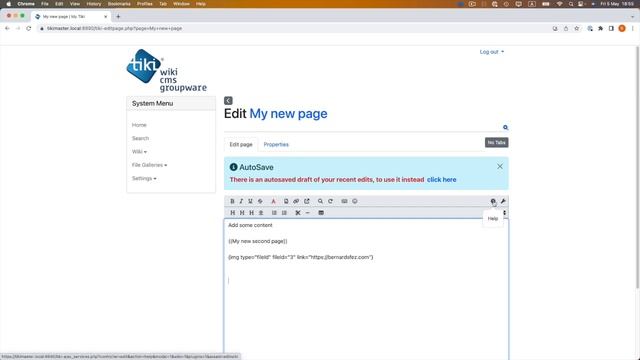Expand the Wiki submenu
640x360 pixels.
pos(139,152)
